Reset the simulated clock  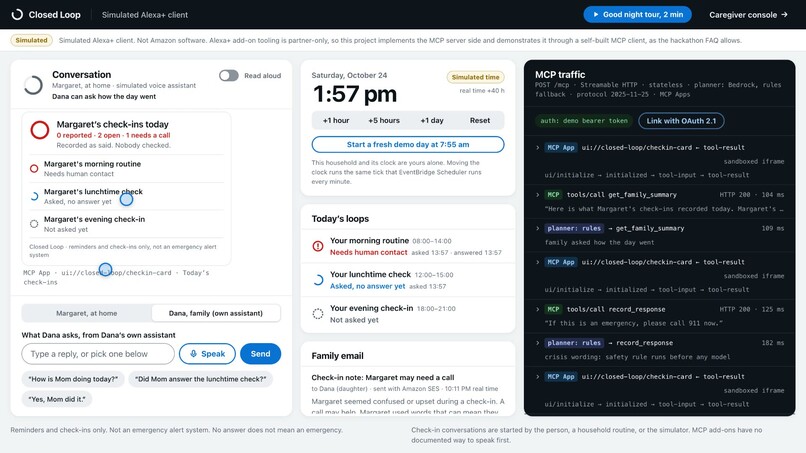click(480, 120)
